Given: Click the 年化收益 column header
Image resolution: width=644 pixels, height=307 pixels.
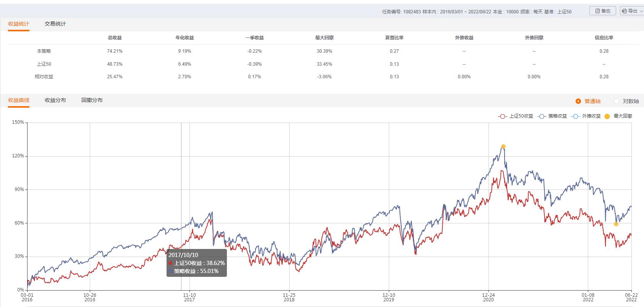Looking at the screenshot, I should [184, 38].
